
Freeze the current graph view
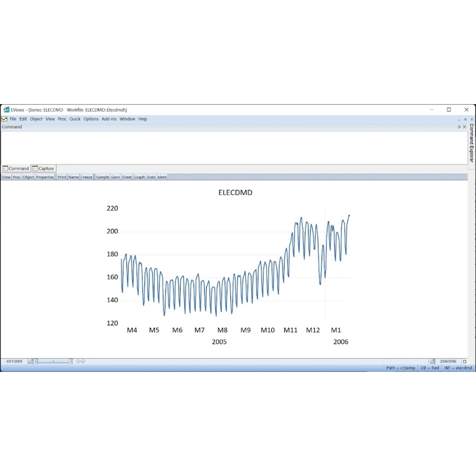[86, 177]
